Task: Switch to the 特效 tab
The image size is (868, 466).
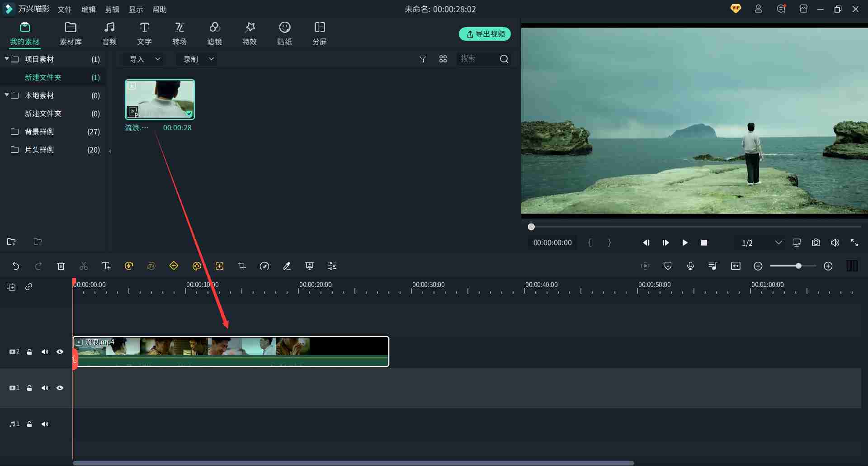Action: [250, 33]
